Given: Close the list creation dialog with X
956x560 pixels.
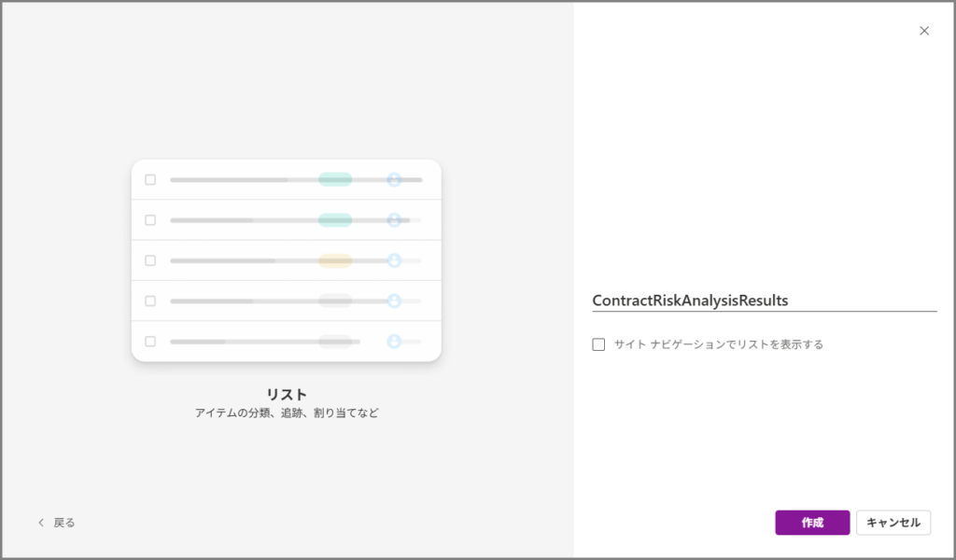Looking at the screenshot, I should point(924,31).
